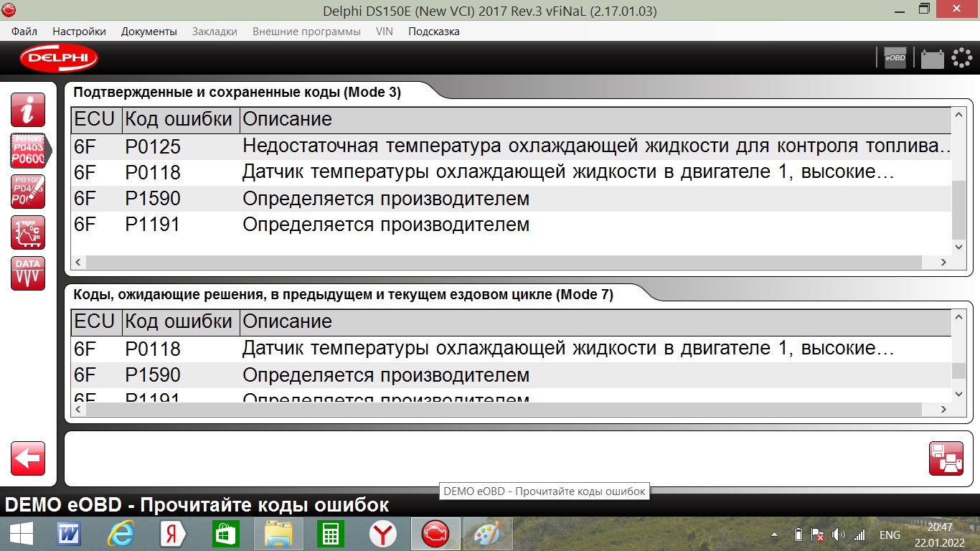Open the real-time data graph icon
Image resolution: width=980 pixels, height=551 pixels.
point(28,232)
